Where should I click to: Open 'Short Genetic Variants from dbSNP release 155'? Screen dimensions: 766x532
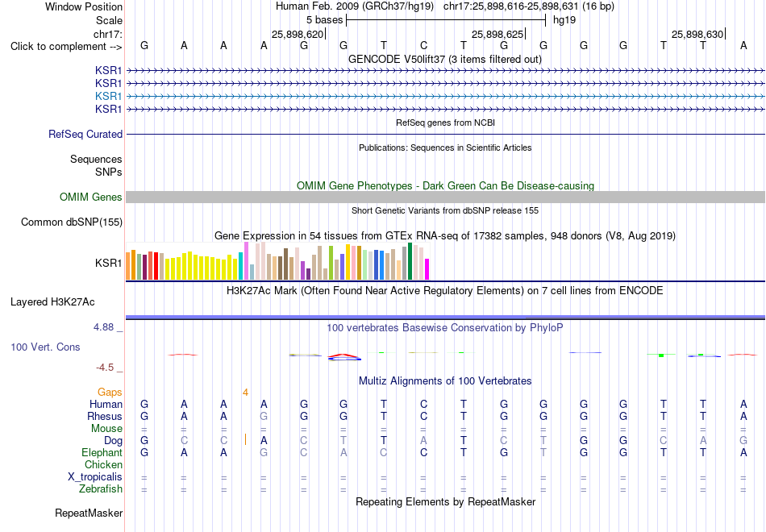coord(445,210)
